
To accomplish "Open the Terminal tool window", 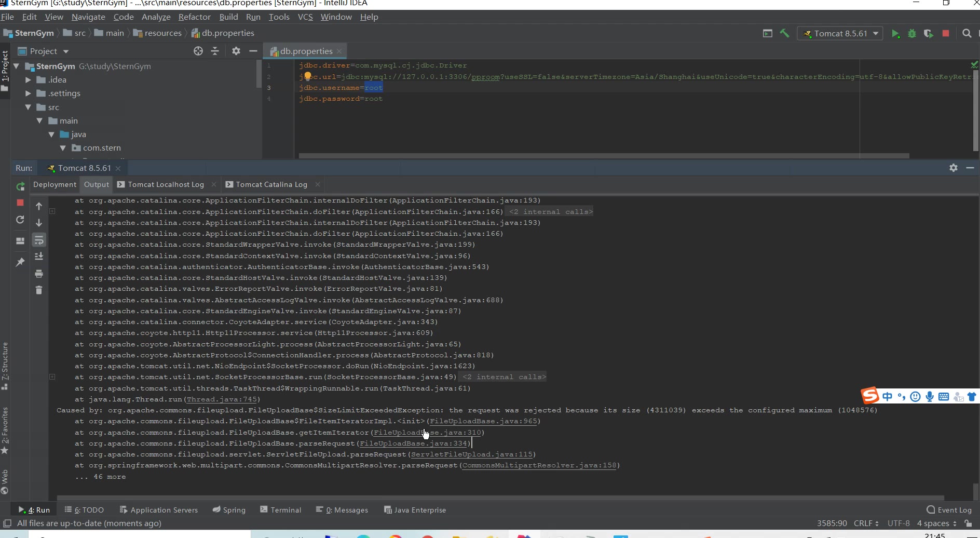I will pos(280,510).
